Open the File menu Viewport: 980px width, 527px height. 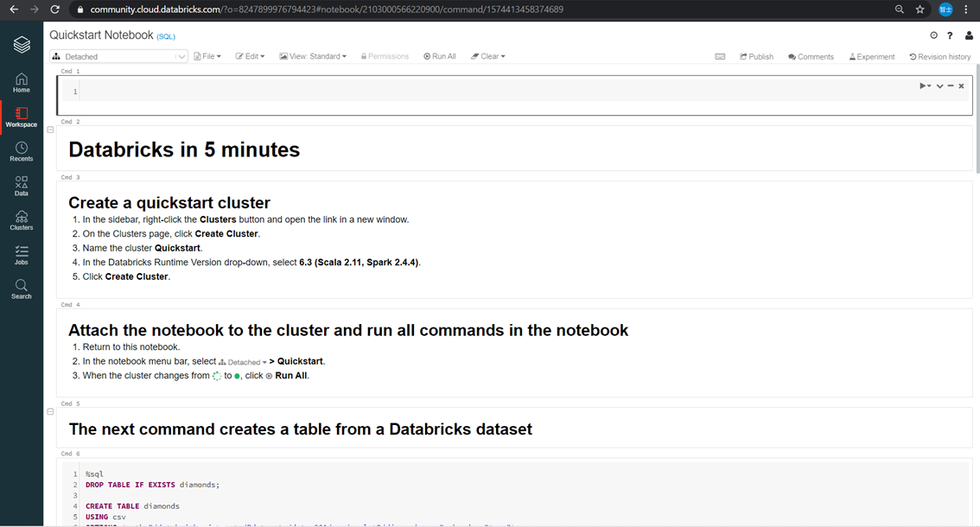click(x=207, y=56)
